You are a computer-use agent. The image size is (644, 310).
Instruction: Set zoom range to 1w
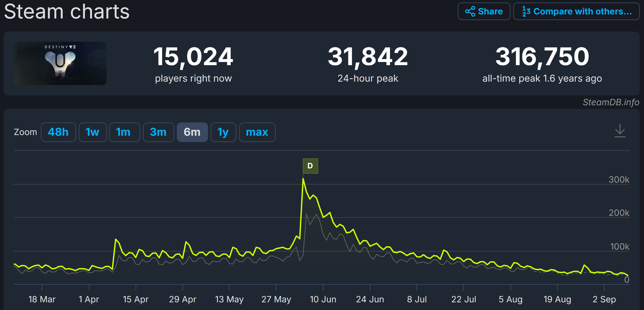(x=92, y=132)
